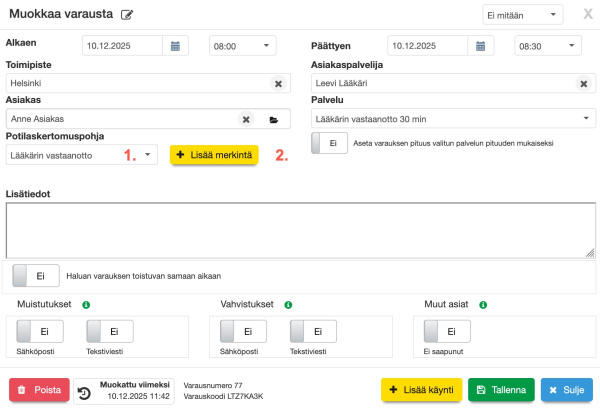The image size is (600, 410).
Task: Click the red Poista button
Action: [x=40, y=390]
